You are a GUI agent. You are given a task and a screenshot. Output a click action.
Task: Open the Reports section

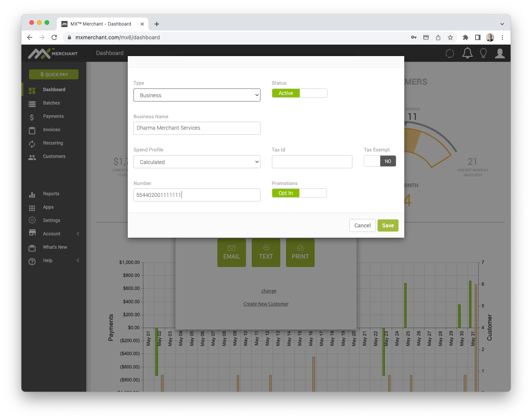51,194
